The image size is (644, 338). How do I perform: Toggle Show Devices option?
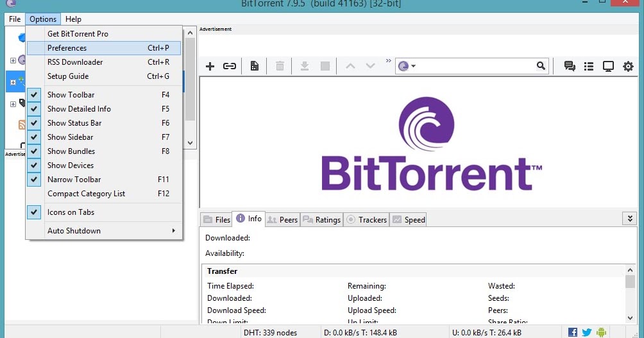[105, 165]
